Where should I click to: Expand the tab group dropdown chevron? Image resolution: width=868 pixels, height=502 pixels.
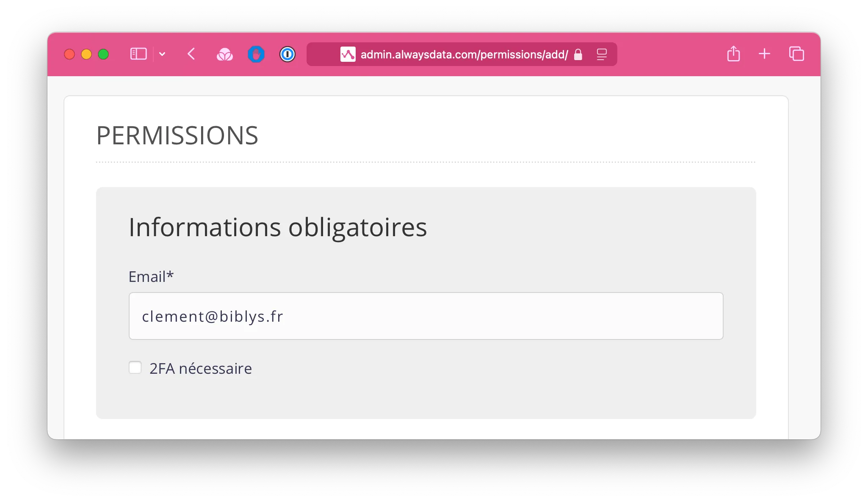click(x=162, y=54)
